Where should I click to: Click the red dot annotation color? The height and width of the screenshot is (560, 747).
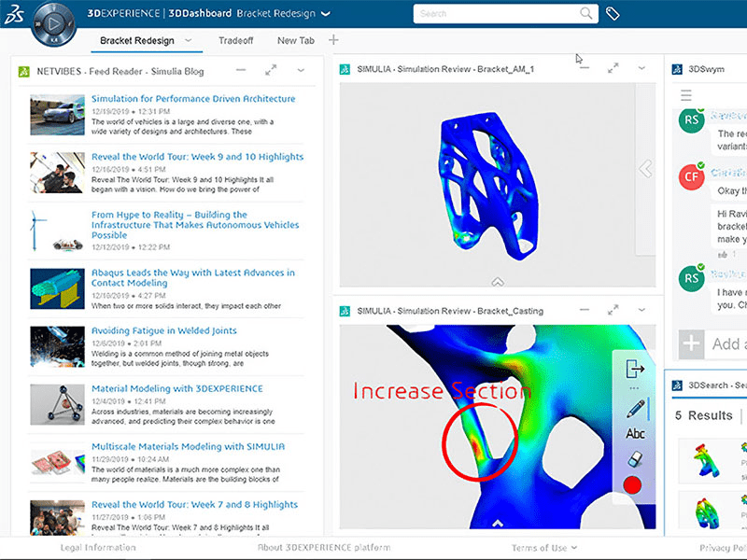[x=632, y=484]
